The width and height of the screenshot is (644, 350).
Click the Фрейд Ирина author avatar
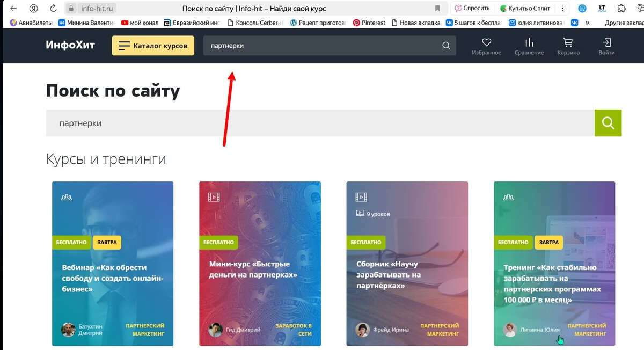(362, 330)
